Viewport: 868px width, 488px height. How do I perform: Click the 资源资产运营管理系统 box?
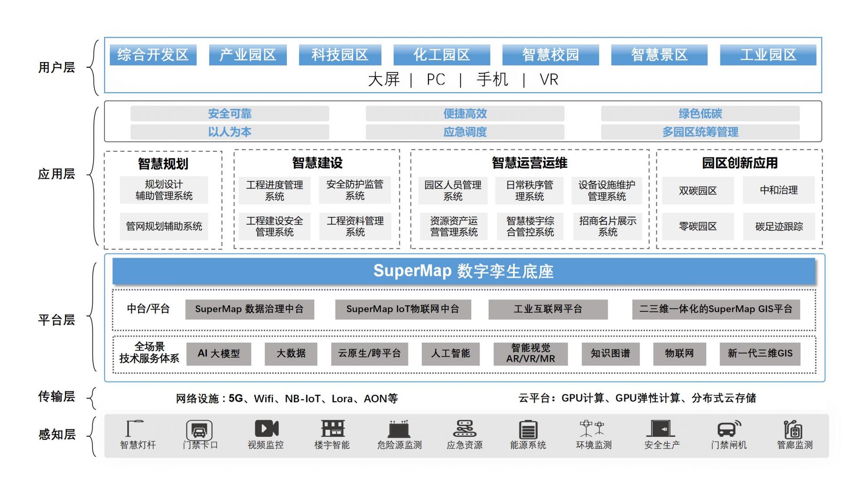tap(454, 226)
